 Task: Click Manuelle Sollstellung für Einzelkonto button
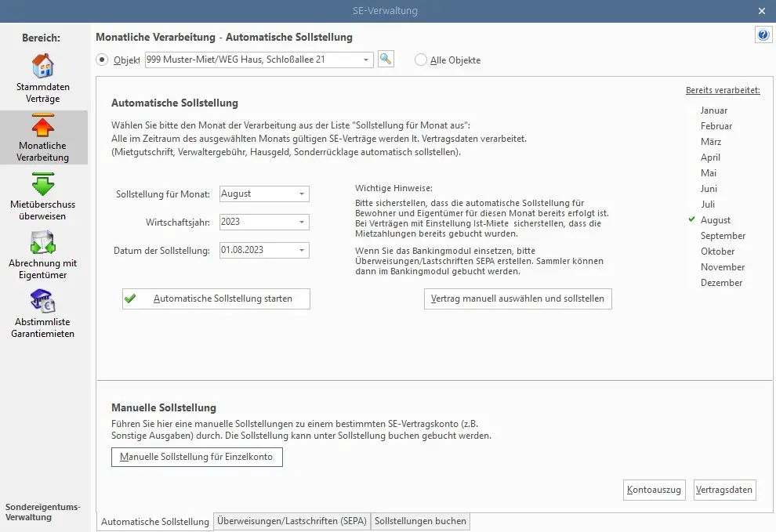[x=197, y=457]
